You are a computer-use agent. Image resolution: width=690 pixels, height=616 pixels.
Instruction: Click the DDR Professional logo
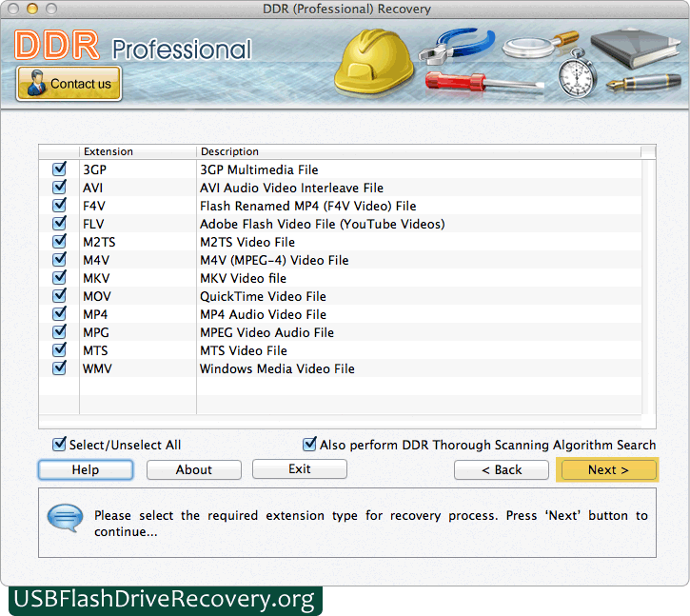tap(132, 47)
